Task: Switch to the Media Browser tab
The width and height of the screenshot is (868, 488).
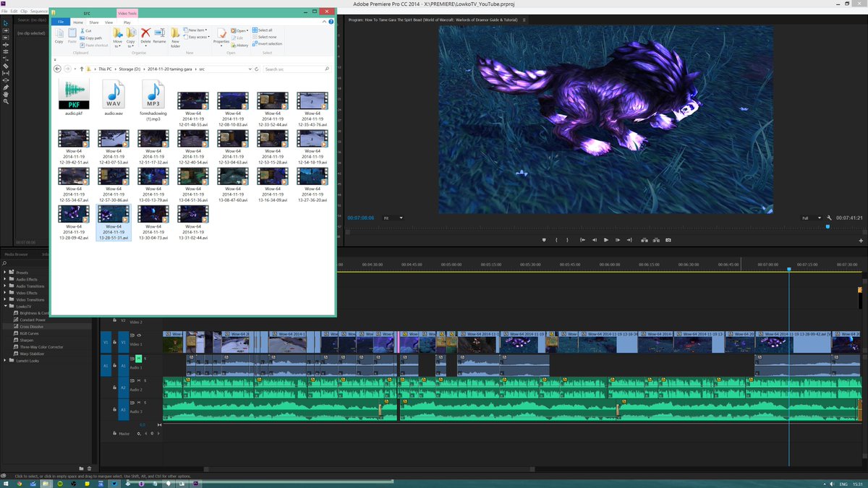Action: [x=16, y=254]
